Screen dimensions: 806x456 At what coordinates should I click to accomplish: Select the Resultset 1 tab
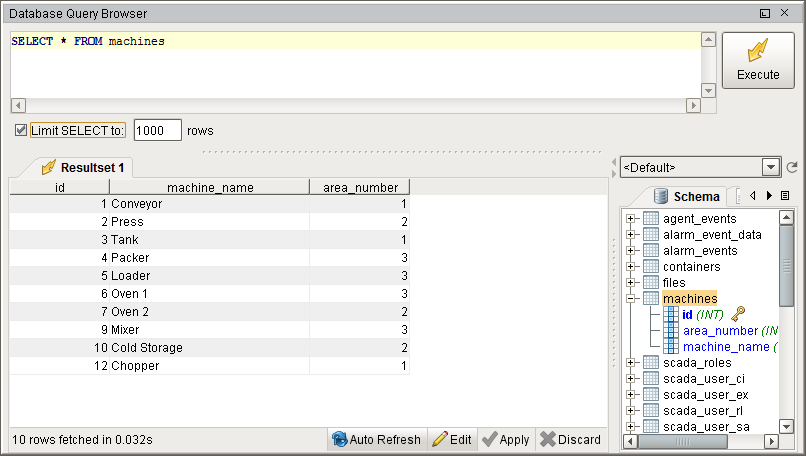point(82,168)
